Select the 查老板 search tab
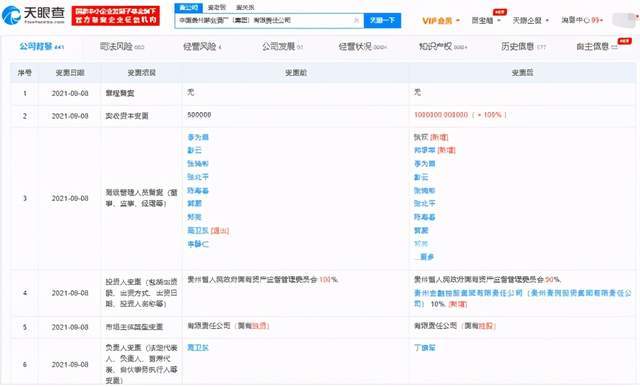 coord(216,7)
